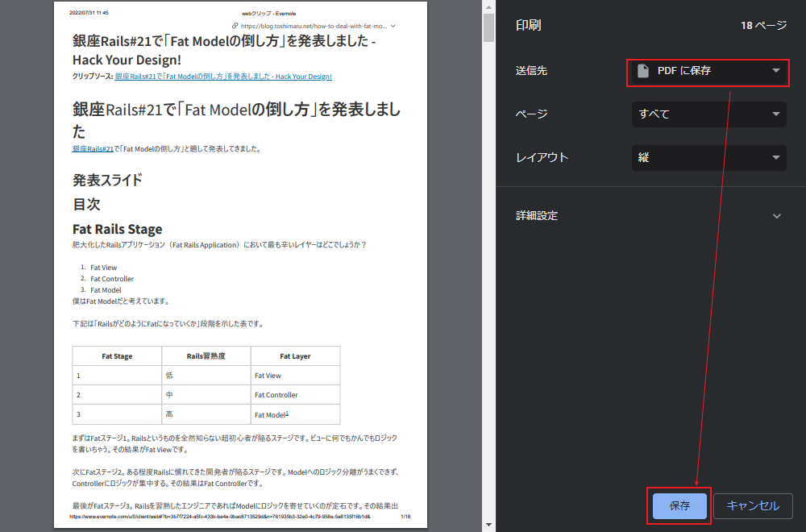Click the 'Fat Layer' table header
806x532 pixels.
(x=295, y=356)
